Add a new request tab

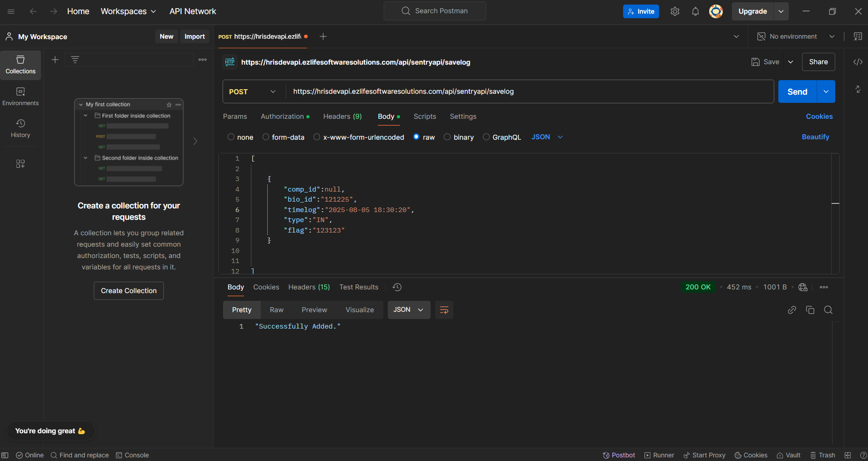pyautogui.click(x=323, y=36)
